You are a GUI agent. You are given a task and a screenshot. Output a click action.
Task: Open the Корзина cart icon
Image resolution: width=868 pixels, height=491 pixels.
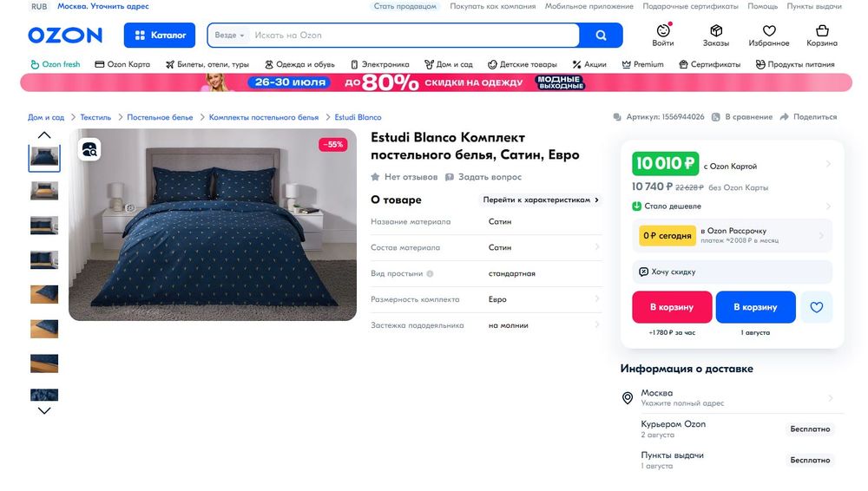coord(822,30)
